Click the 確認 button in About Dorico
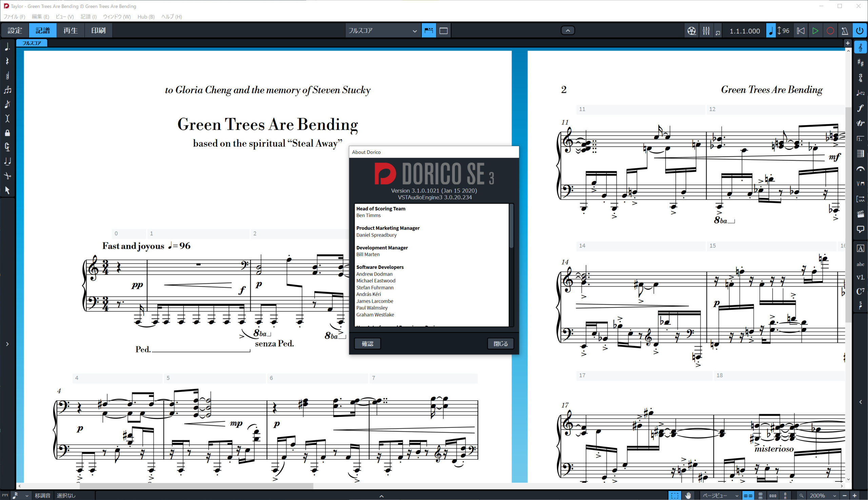This screenshot has height=500, width=868. 367,343
